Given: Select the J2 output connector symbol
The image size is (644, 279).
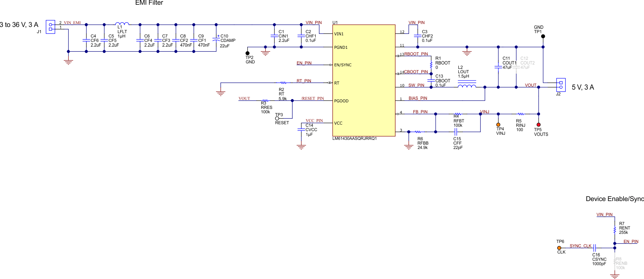Looking at the screenshot, I should pos(561,85).
